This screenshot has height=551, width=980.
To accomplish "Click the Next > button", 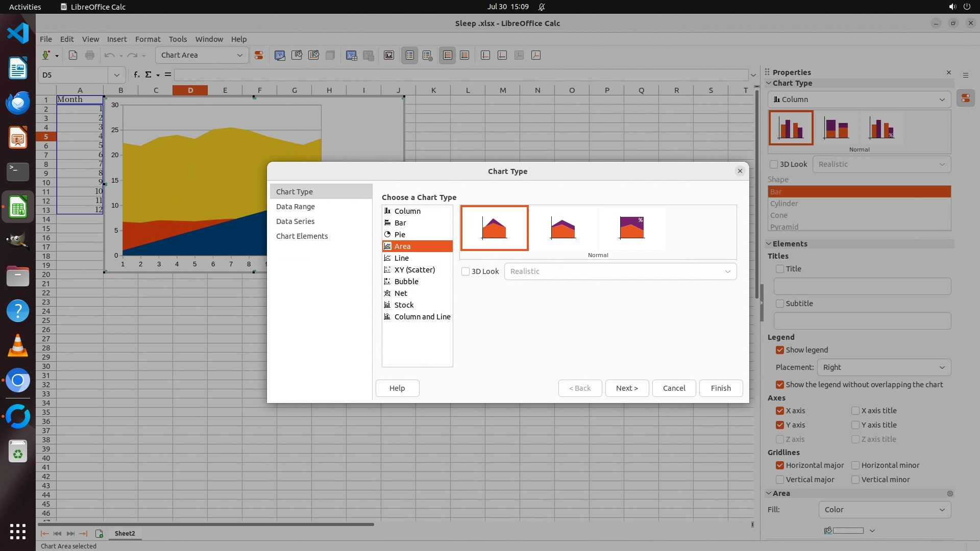I will coord(627,388).
